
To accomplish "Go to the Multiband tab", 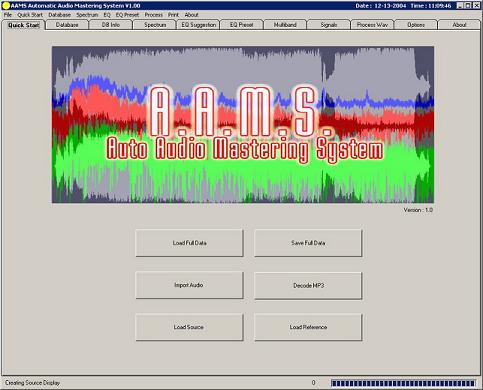I will (285, 25).
